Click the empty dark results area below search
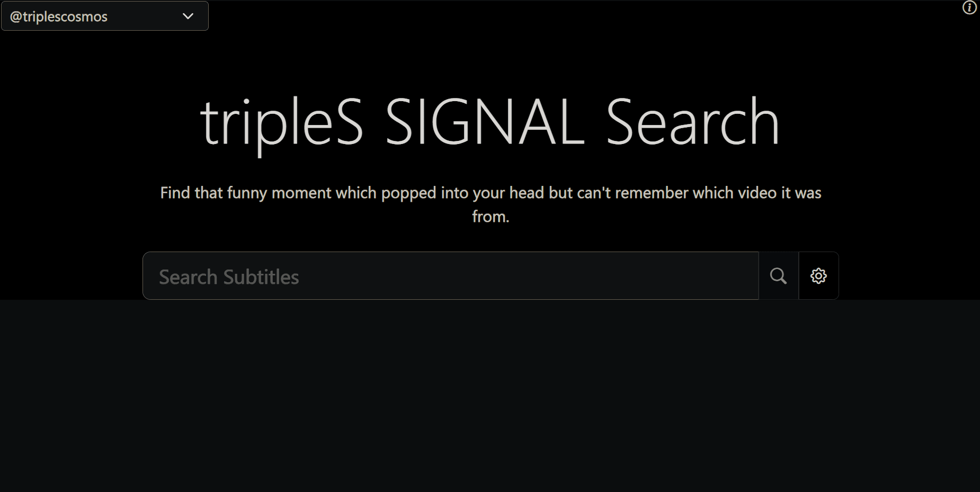This screenshot has height=492, width=980. pos(490,396)
